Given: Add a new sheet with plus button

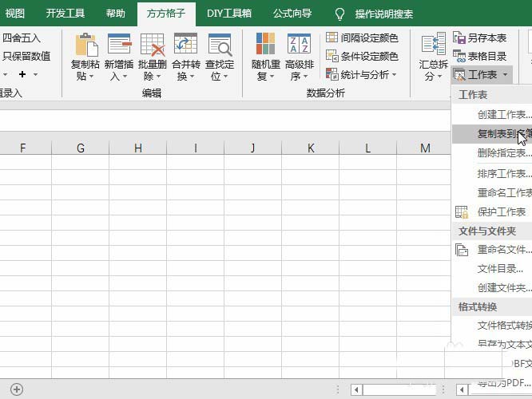Looking at the screenshot, I should 17,389.
